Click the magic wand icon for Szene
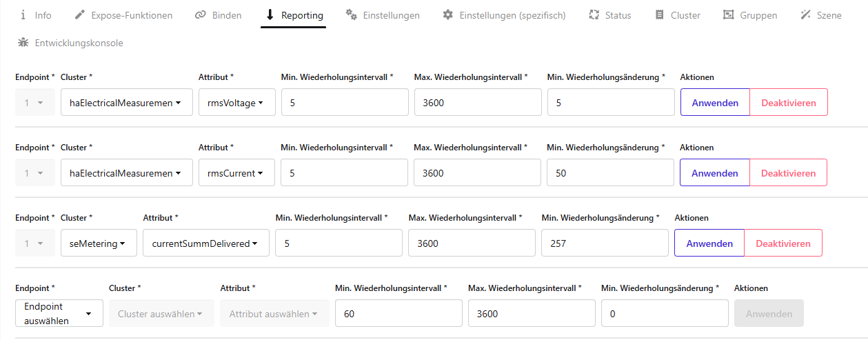The height and width of the screenshot is (340, 868). coord(805,15)
